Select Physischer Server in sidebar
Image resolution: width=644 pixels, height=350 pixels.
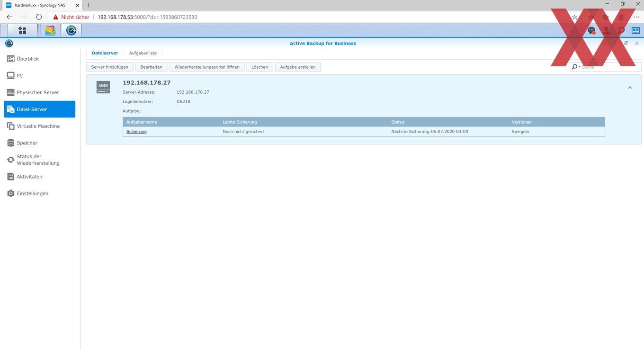[40, 92]
